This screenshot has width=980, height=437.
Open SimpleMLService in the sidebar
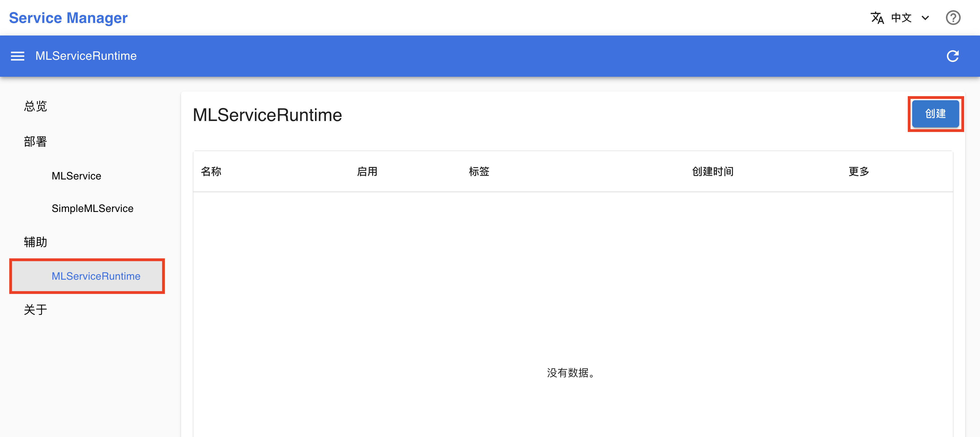(92, 208)
